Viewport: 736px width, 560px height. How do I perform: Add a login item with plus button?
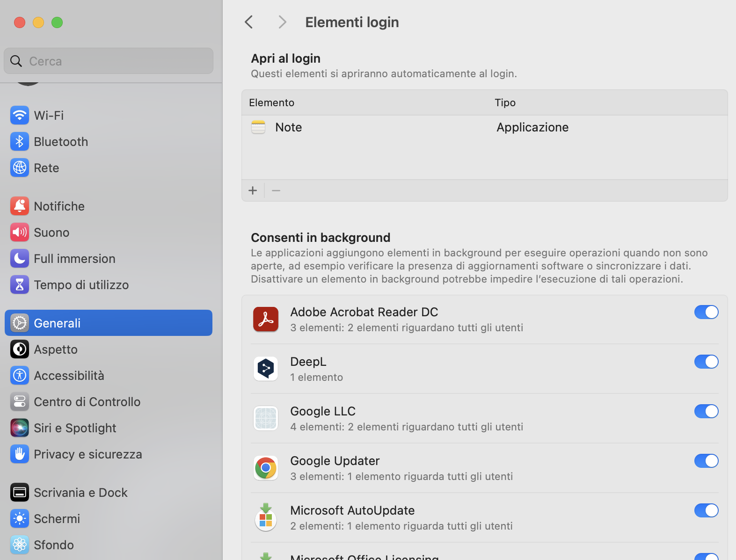coord(253,190)
